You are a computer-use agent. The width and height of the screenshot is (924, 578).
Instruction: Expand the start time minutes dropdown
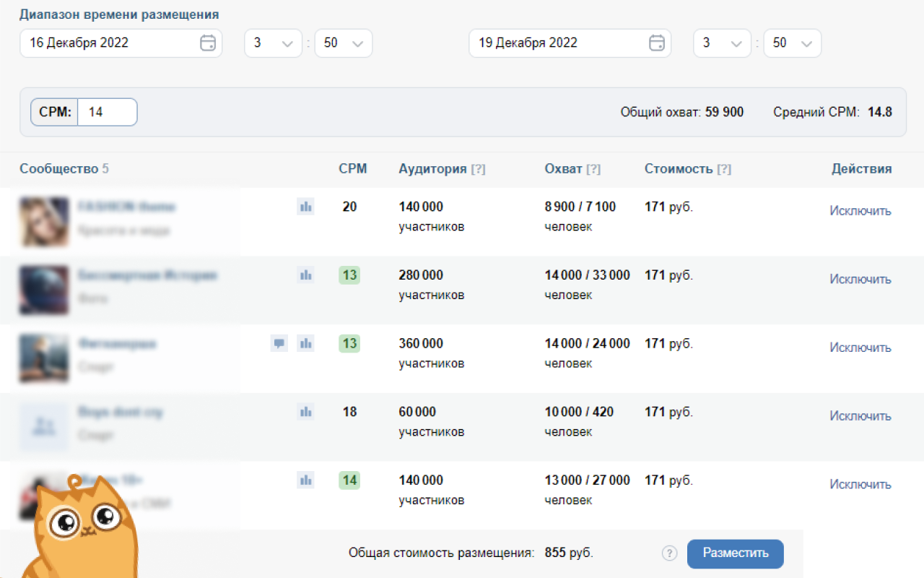click(343, 43)
